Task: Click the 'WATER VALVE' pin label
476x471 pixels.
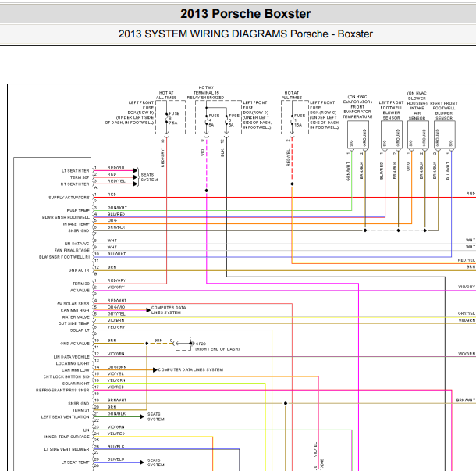Action: point(75,317)
